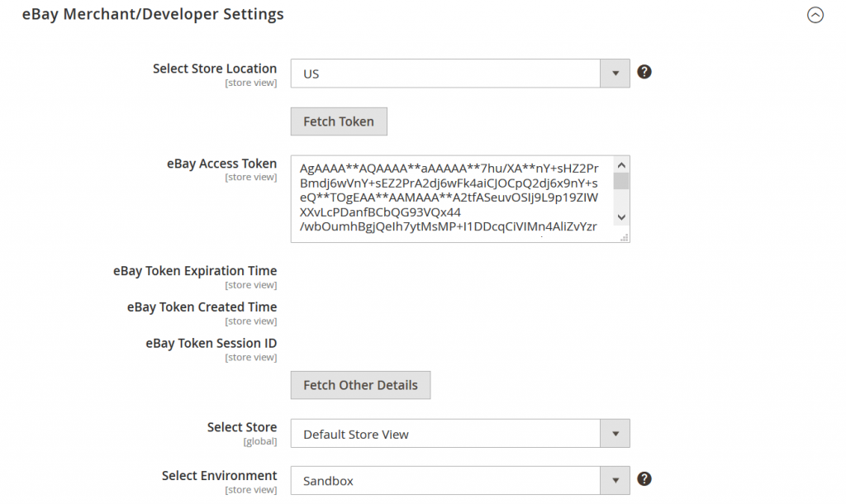
Task: Click the Fetch Token button
Action: (x=338, y=121)
